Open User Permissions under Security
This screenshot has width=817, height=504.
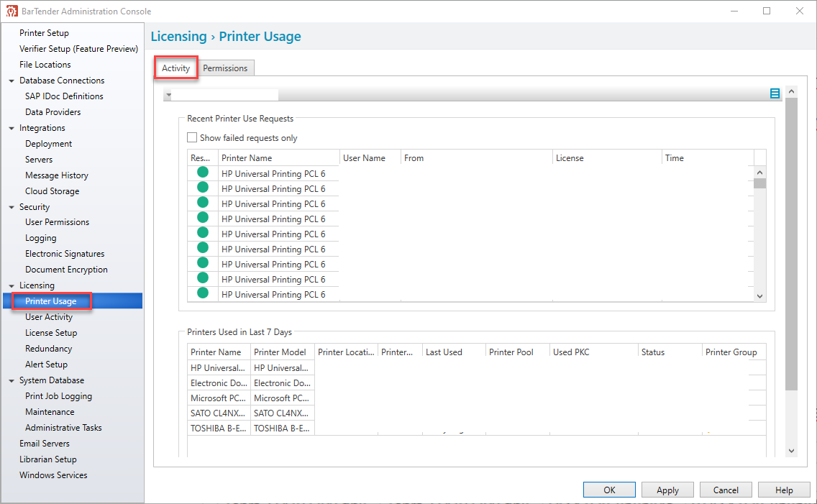tap(58, 221)
